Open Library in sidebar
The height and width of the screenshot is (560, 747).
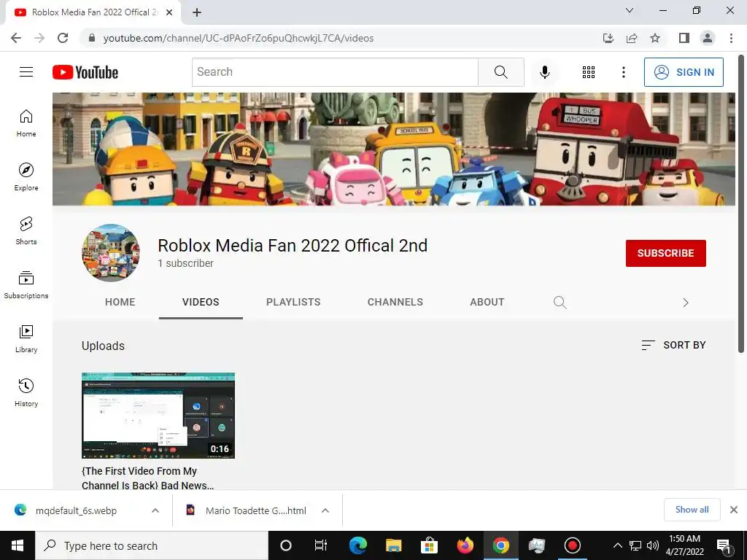[26, 339]
